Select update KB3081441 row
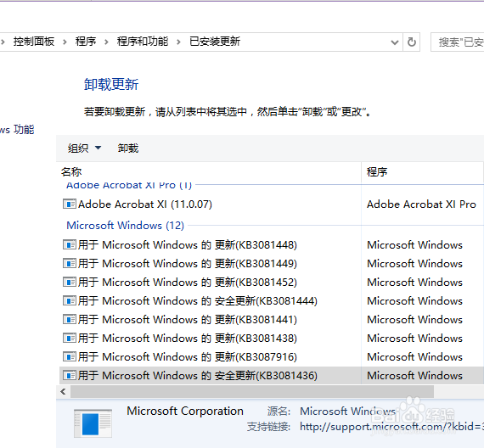 [272, 319]
